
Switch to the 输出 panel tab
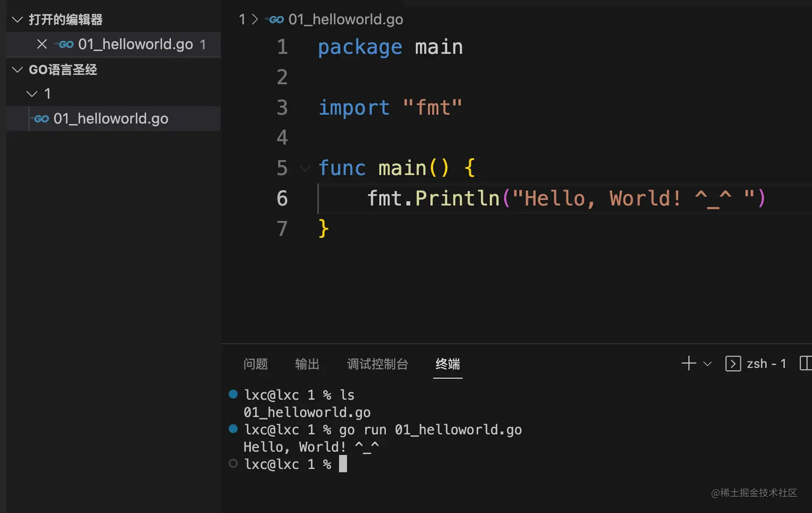307,364
